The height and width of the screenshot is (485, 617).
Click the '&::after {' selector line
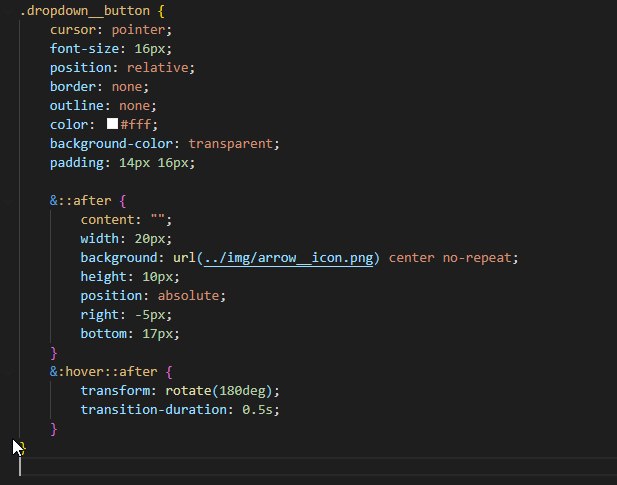[x=88, y=201]
